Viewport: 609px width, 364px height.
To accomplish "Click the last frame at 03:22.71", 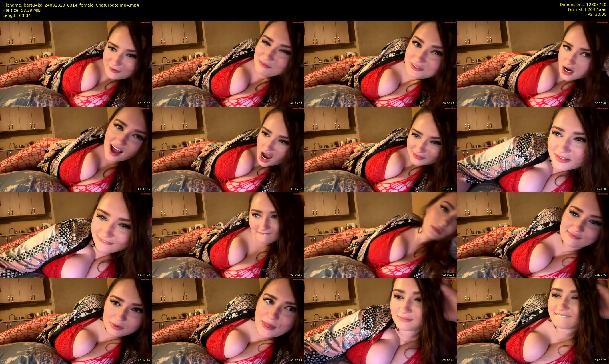I will point(533,321).
